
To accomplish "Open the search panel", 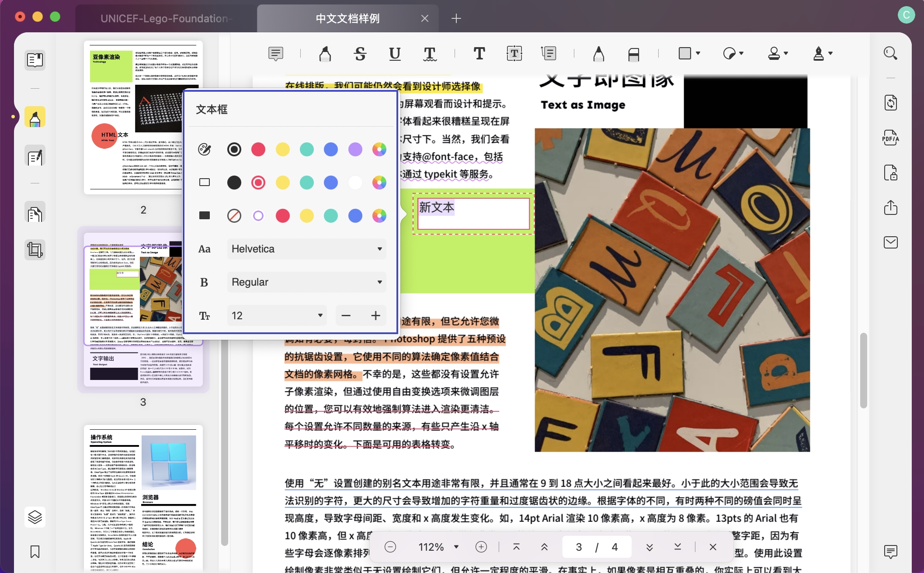I will pyautogui.click(x=890, y=53).
